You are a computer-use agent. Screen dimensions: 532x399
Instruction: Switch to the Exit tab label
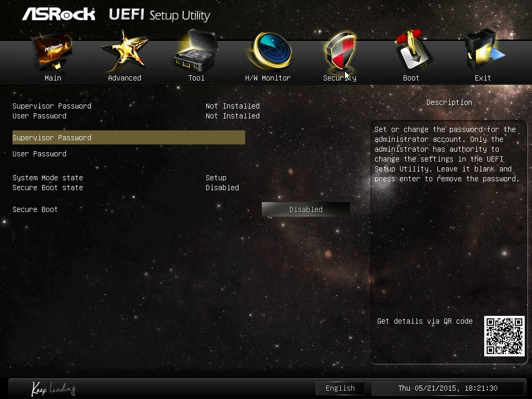tap(483, 78)
